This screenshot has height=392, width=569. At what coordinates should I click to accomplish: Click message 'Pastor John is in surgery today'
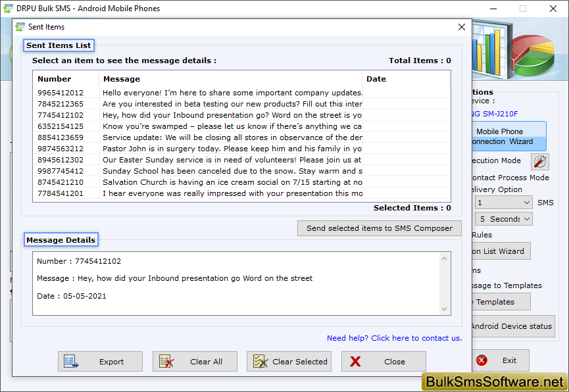pyautogui.click(x=232, y=149)
